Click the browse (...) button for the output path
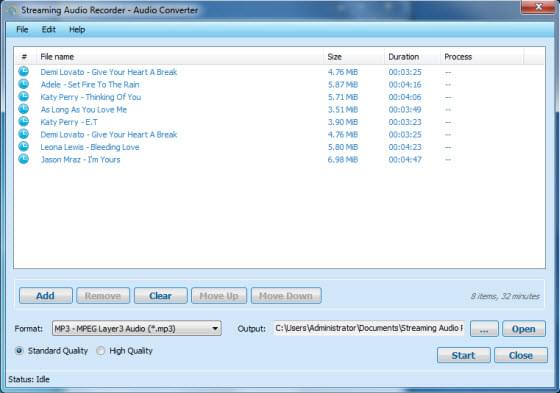This screenshot has height=393, width=560. pyautogui.click(x=484, y=329)
